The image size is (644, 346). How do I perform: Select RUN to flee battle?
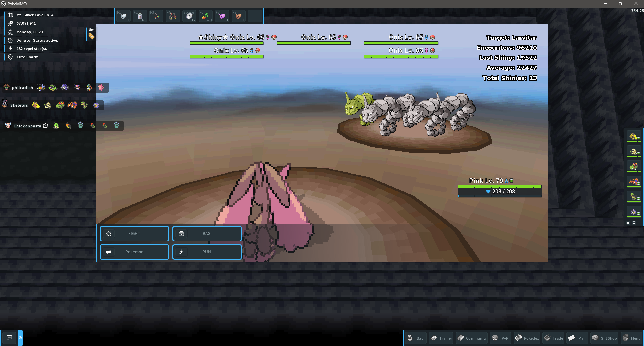(x=207, y=252)
